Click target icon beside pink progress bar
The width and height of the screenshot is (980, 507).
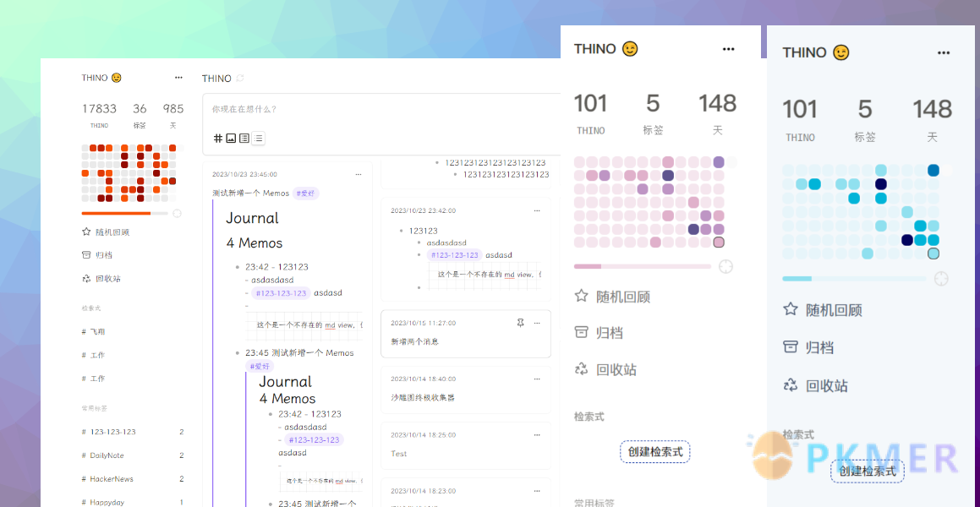click(725, 267)
